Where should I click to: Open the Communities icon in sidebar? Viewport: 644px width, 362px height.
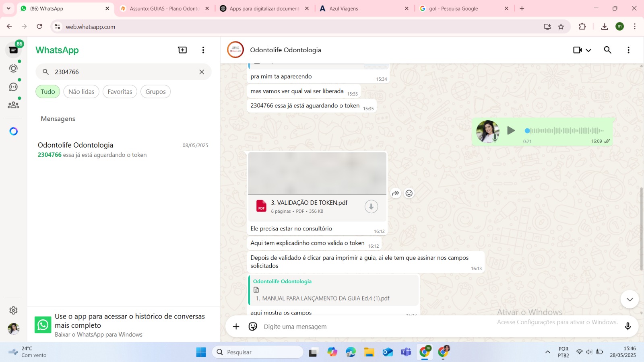(x=13, y=105)
